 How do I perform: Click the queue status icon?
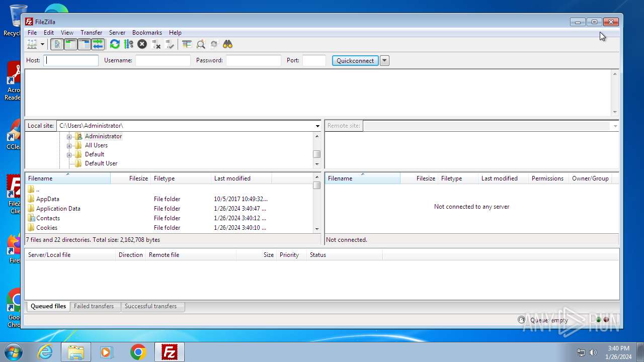[521, 320]
